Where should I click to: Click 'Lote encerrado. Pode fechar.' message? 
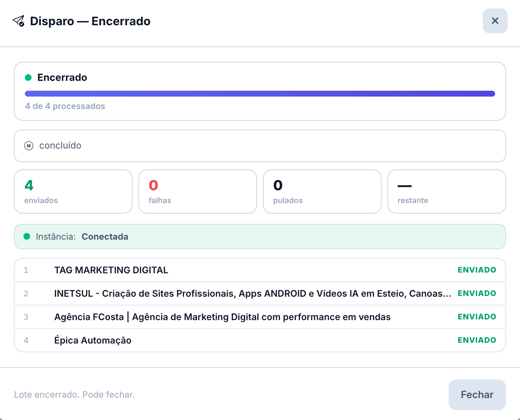(74, 395)
